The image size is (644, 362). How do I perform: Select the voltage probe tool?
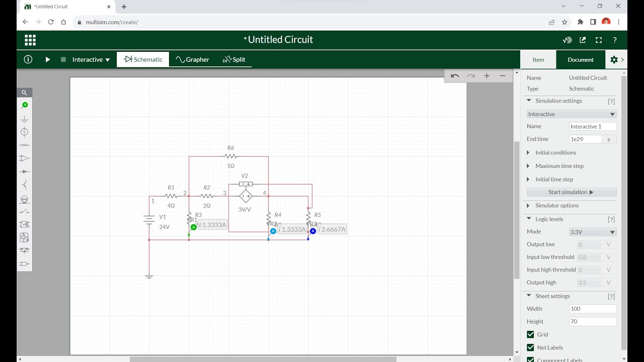pyautogui.click(x=24, y=106)
